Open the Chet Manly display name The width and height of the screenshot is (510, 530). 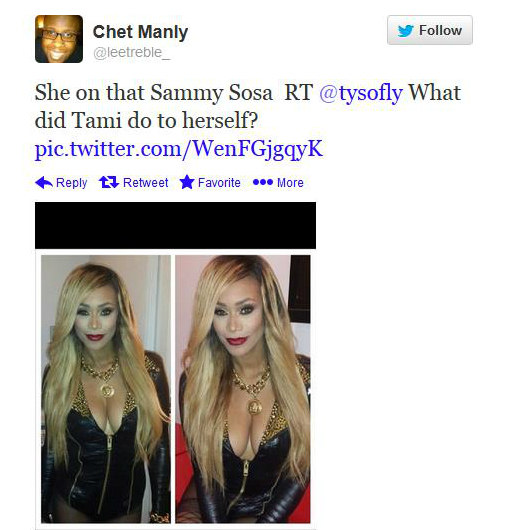140,32
